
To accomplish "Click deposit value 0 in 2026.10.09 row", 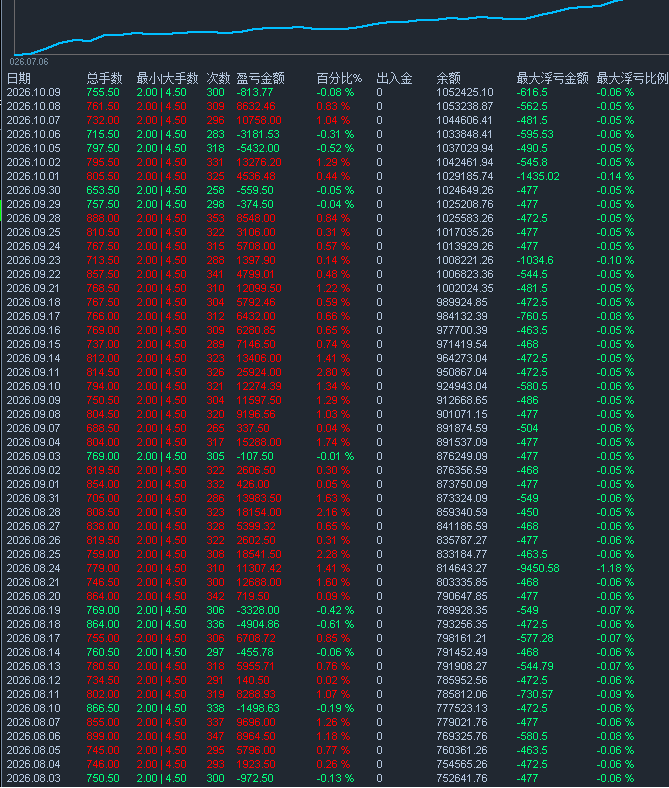I will (379, 92).
